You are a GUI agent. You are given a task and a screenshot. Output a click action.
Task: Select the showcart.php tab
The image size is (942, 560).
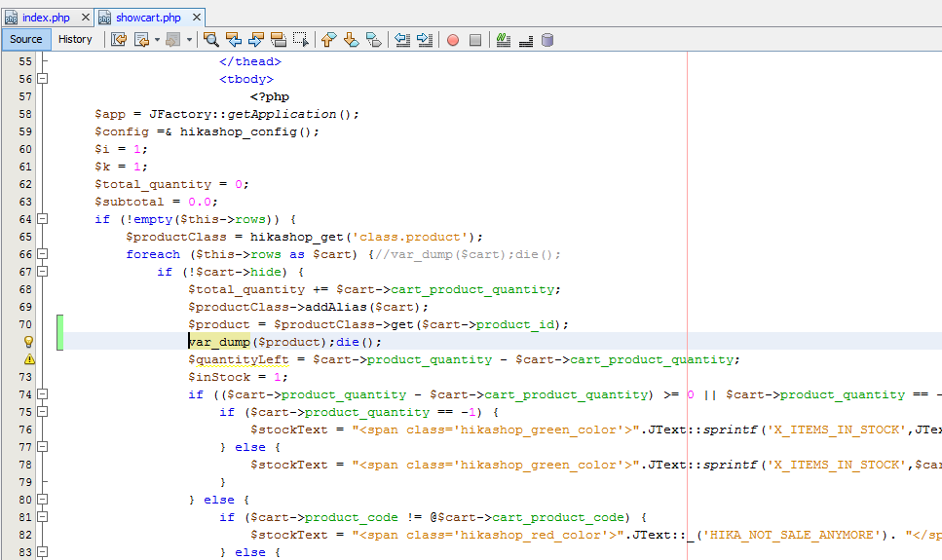tap(148, 18)
